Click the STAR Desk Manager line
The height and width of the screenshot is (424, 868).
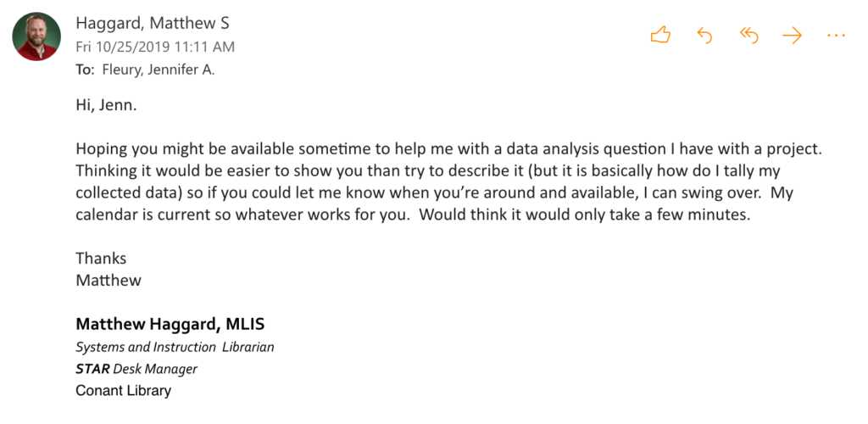pyautogui.click(x=136, y=369)
